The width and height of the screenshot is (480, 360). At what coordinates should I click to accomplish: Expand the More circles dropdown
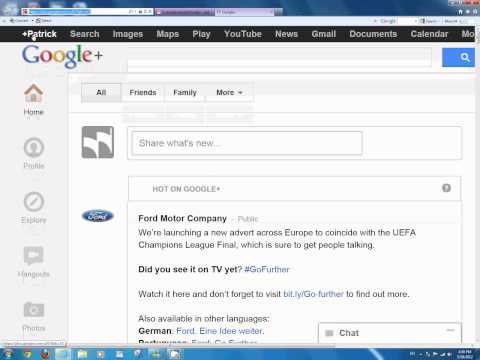[x=229, y=92]
